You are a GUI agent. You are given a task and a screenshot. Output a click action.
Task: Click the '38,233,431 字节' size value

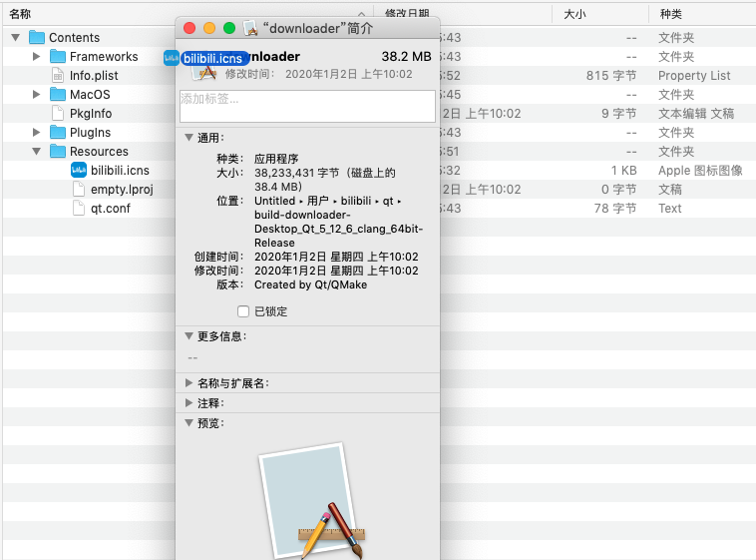pyautogui.click(x=297, y=173)
